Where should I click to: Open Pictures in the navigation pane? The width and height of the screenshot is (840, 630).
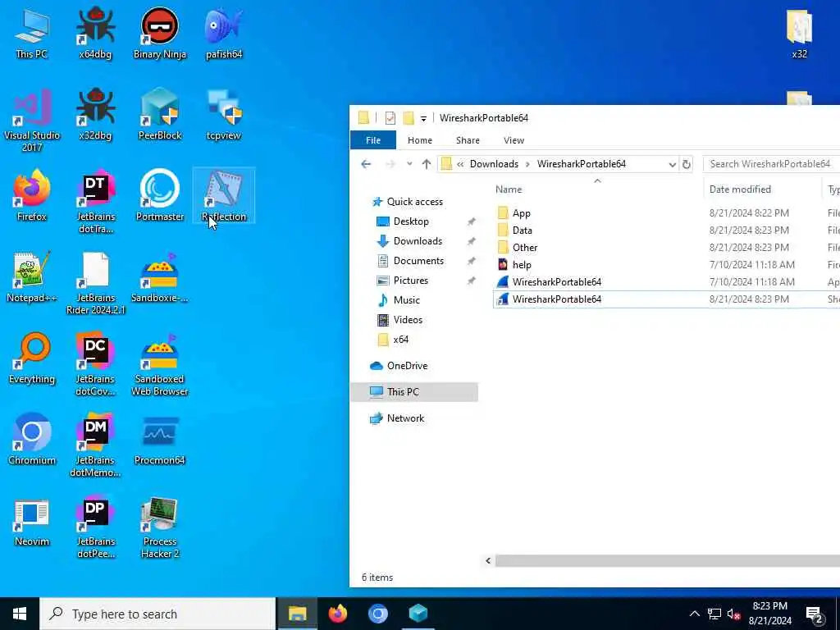[x=410, y=281]
